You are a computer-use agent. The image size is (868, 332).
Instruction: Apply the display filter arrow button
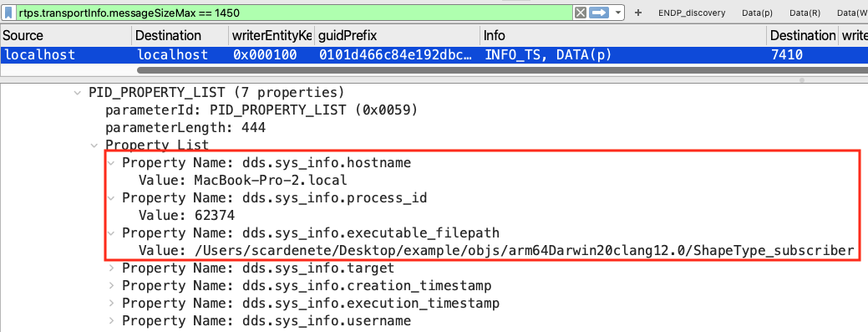point(598,13)
